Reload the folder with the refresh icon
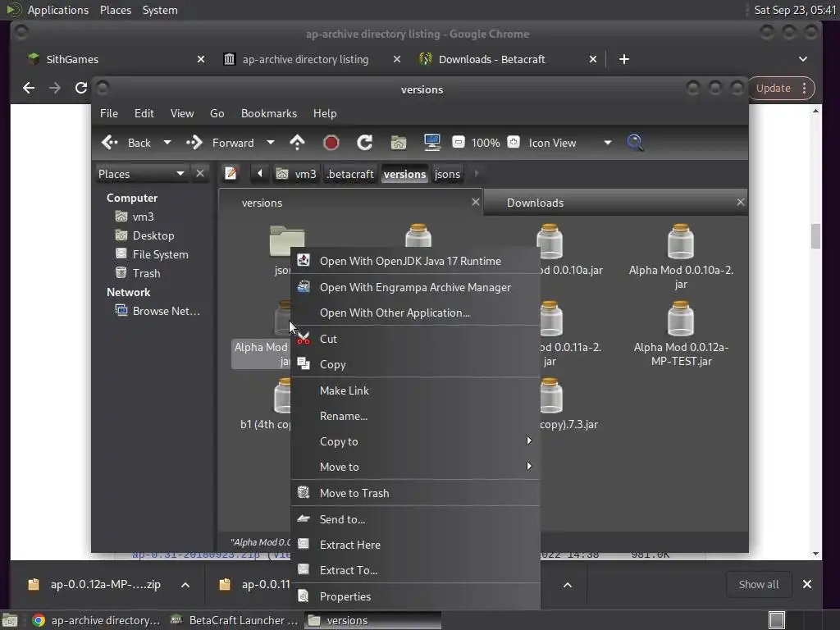 pyautogui.click(x=365, y=143)
